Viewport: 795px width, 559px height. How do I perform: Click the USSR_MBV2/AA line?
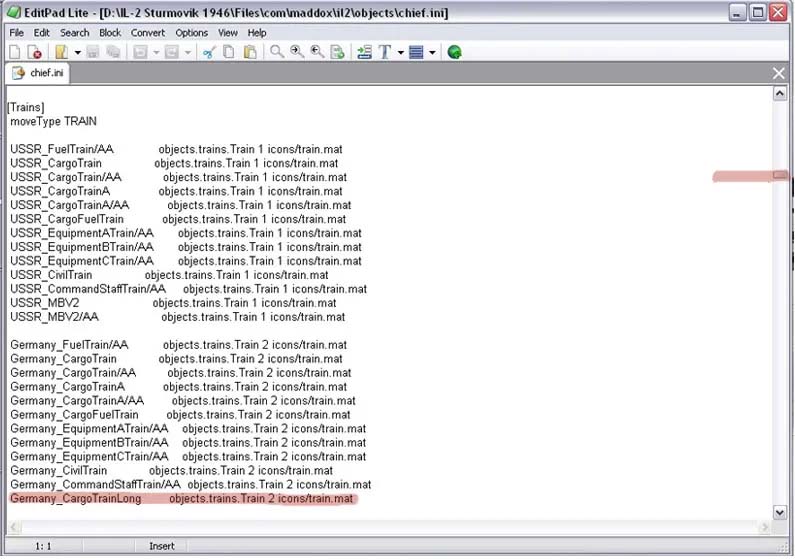coord(177,317)
